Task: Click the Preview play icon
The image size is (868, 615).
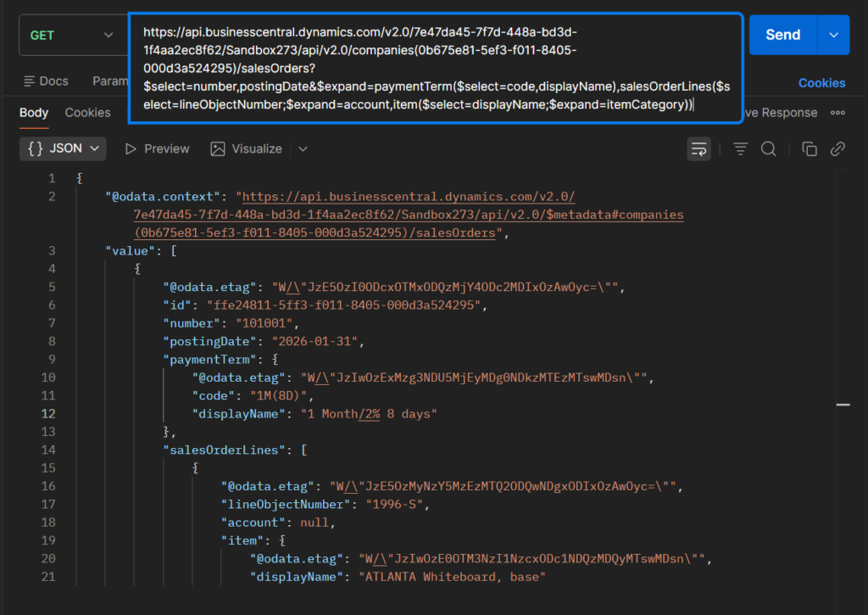Action: [x=131, y=148]
